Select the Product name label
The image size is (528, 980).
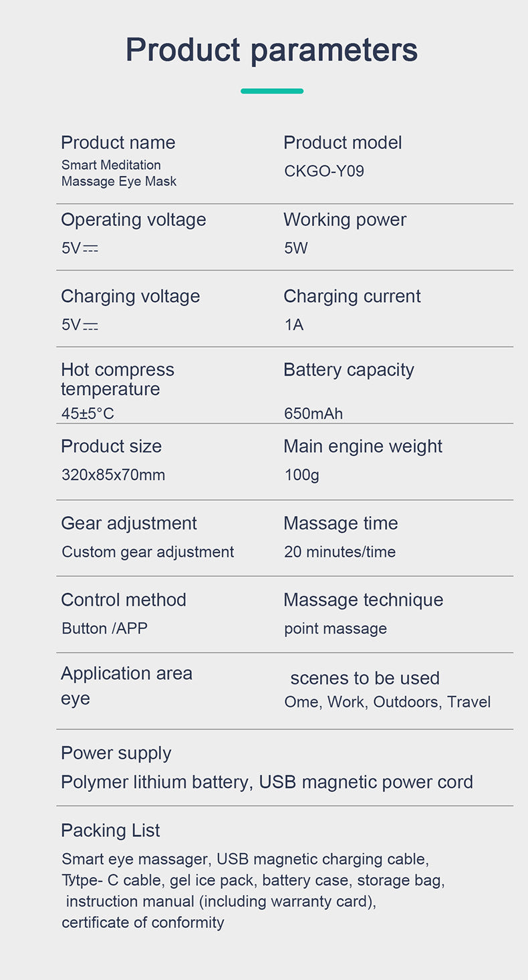118,142
